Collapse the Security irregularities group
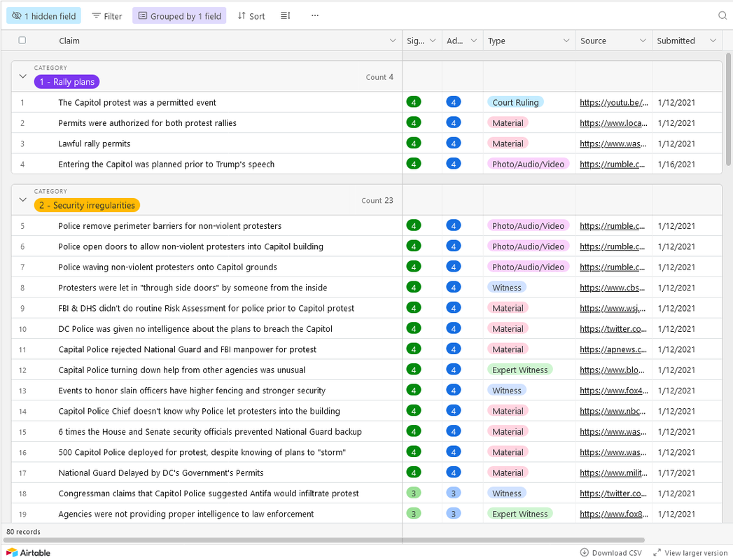This screenshot has width=733, height=560. point(22,199)
